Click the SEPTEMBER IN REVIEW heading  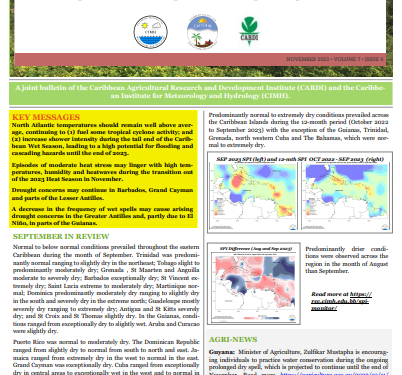61,236
